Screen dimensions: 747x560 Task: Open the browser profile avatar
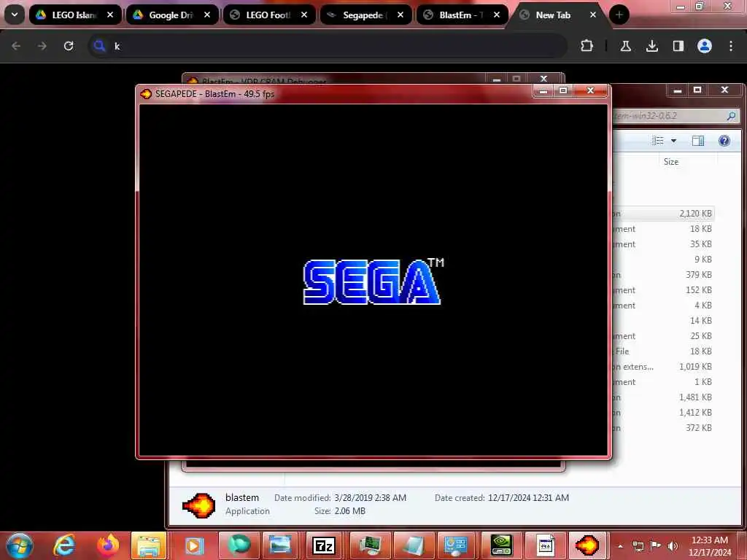point(705,46)
